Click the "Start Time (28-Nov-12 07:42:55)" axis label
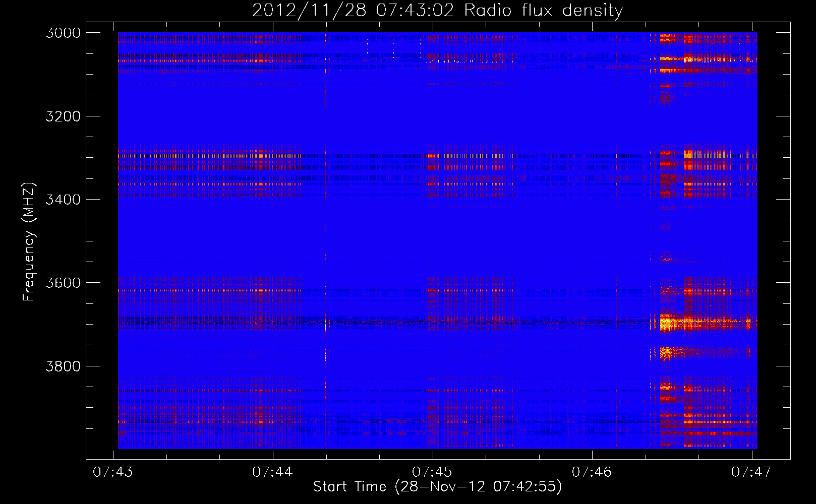 point(437,487)
